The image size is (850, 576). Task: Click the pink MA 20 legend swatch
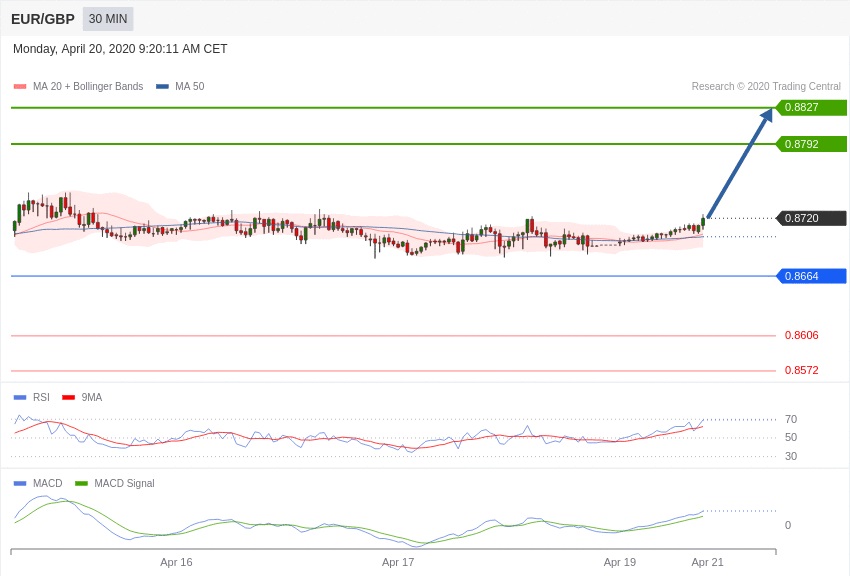pos(20,86)
